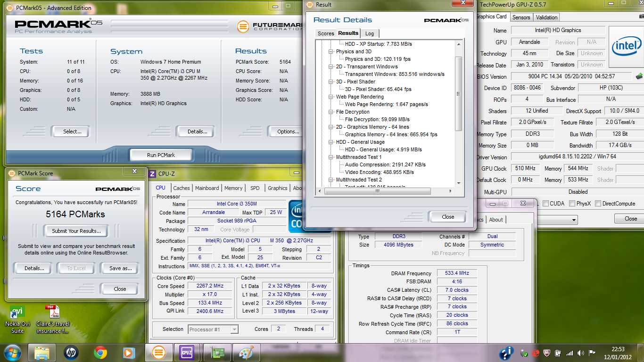The image size is (644, 362).
Task: Collapse the Physics and 3D node
Action: [x=331, y=52]
